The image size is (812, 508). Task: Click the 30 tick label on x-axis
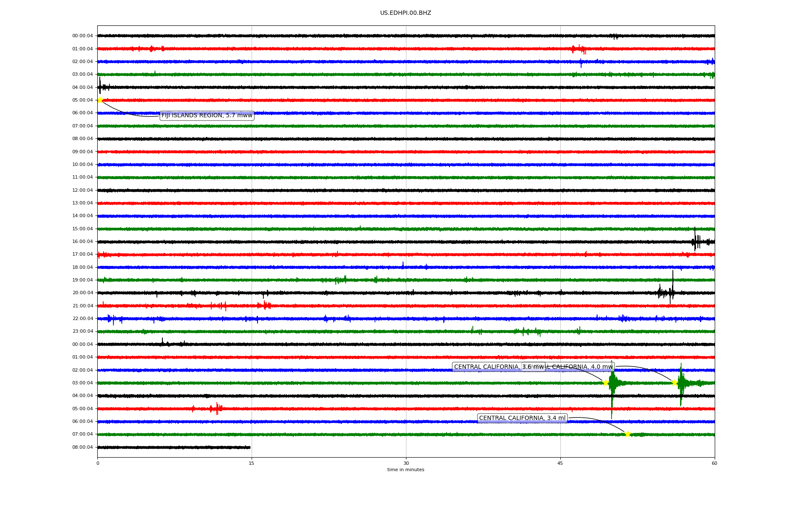click(x=406, y=463)
